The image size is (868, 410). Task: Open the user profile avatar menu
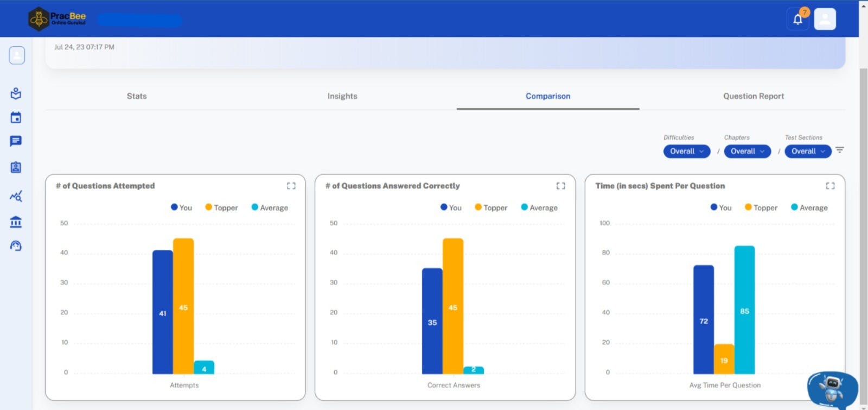825,20
